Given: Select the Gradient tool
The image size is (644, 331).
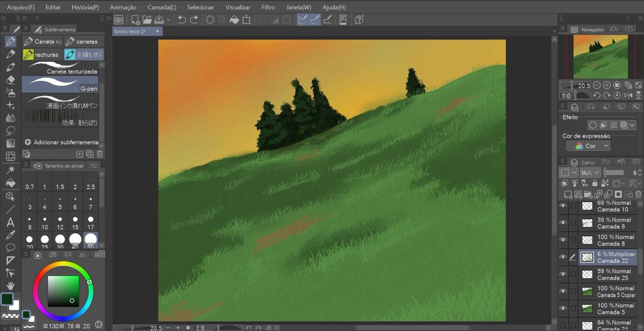Looking at the screenshot, I should pyautogui.click(x=10, y=144).
